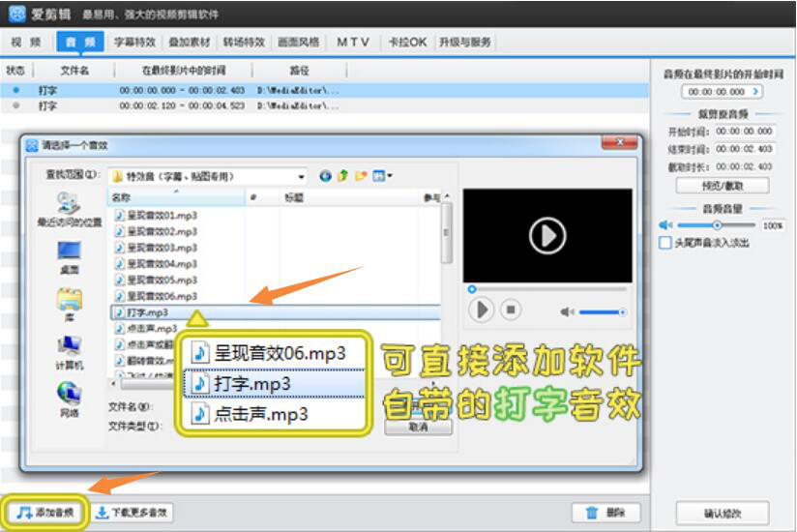Select file 呈现音效02.mp3
Image resolution: width=797 pixels, height=532 pixels.
(x=156, y=232)
